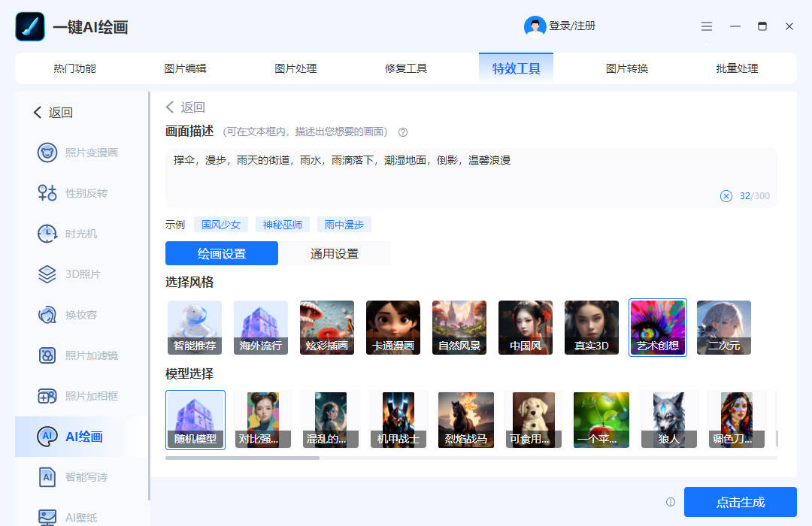Click the 一键AI绘画 app logo
The height and width of the screenshot is (526, 812).
(30, 26)
